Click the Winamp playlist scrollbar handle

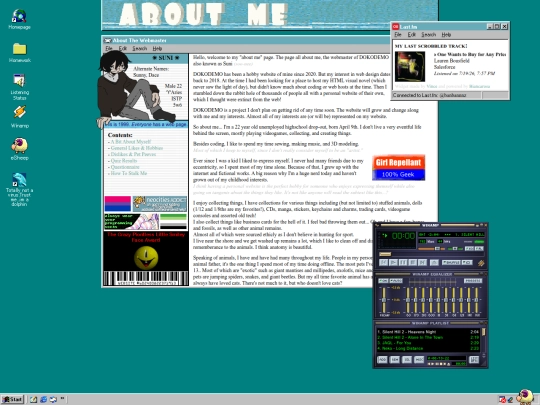pyautogui.click(x=484, y=332)
